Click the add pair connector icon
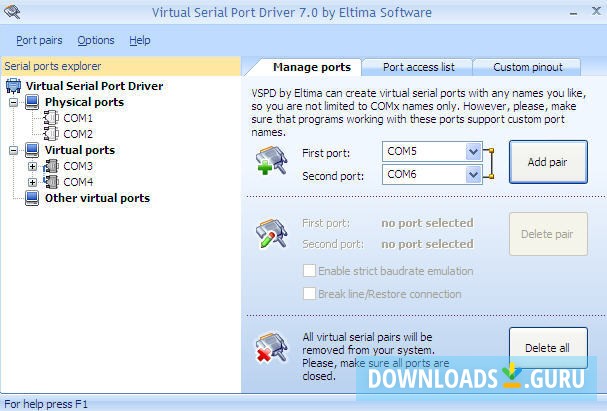607x411 pixels. tap(271, 160)
